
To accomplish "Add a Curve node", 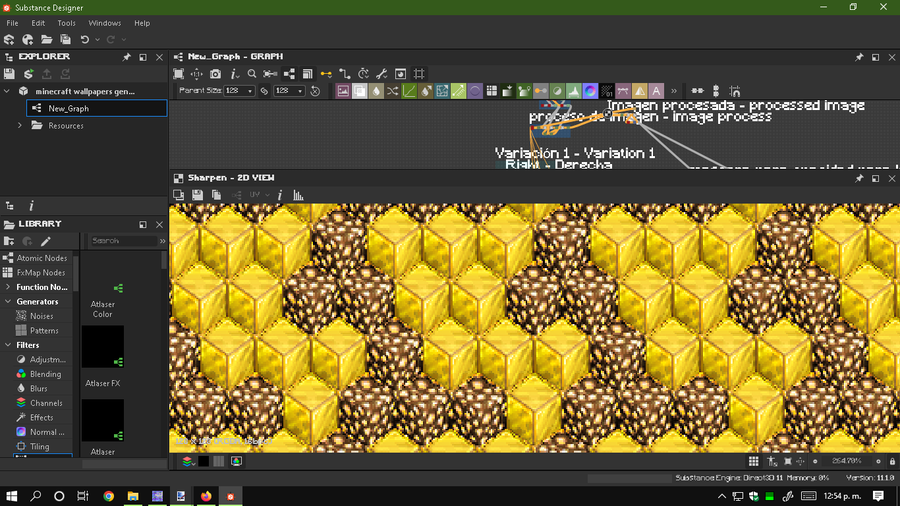I will (x=409, y=91).
